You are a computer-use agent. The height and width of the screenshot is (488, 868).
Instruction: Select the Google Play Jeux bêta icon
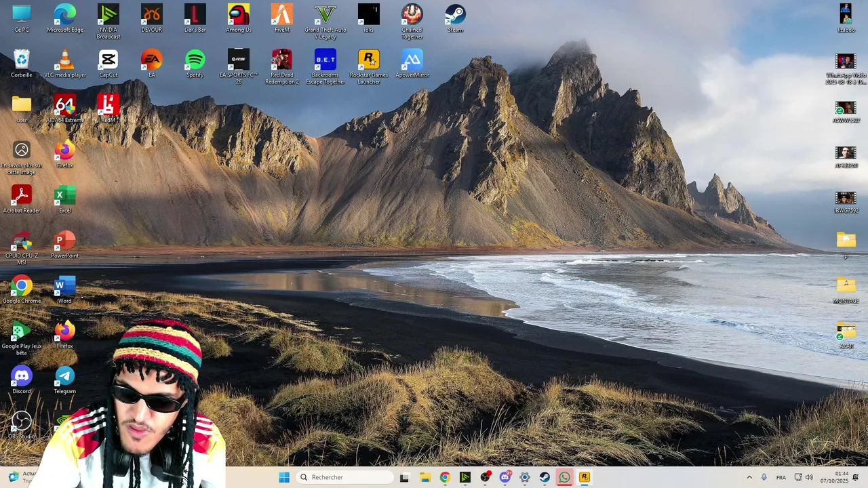coord(22,339)
